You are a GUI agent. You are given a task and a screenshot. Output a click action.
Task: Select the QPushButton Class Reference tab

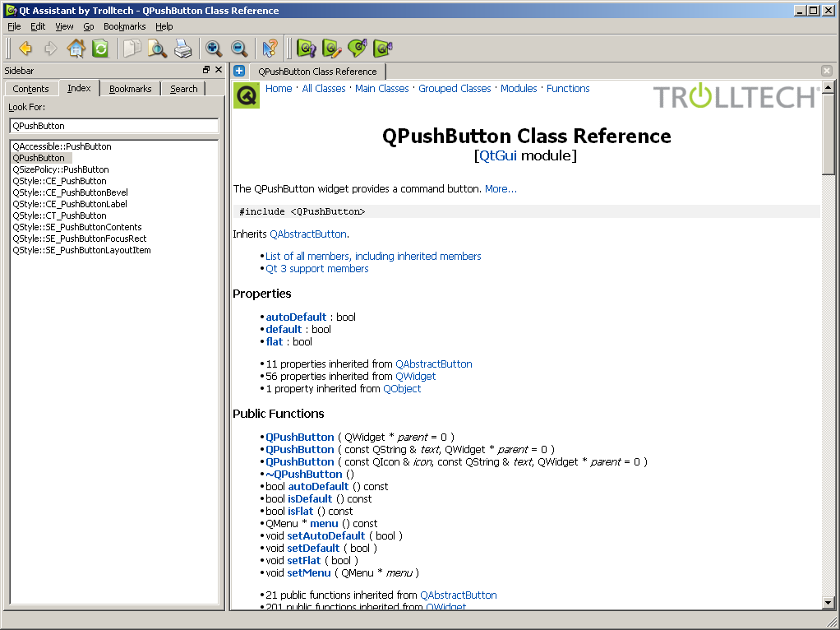point(317,72)
